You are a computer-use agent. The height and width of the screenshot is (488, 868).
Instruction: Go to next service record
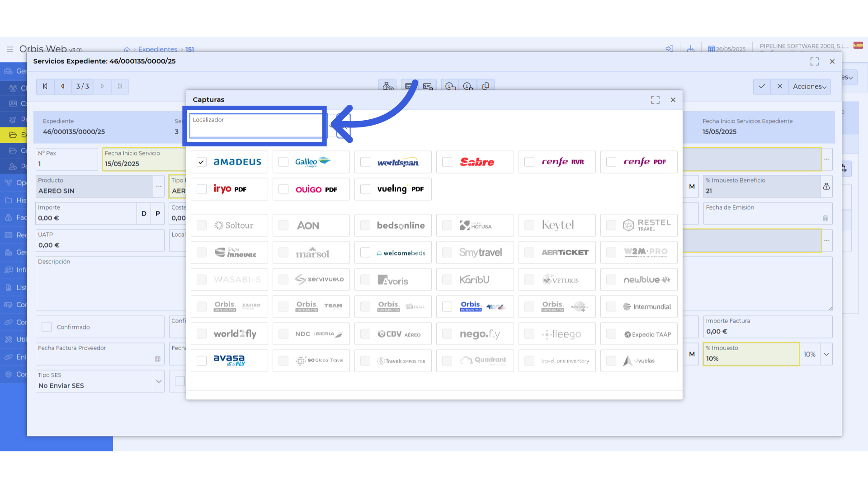point(103,86)
